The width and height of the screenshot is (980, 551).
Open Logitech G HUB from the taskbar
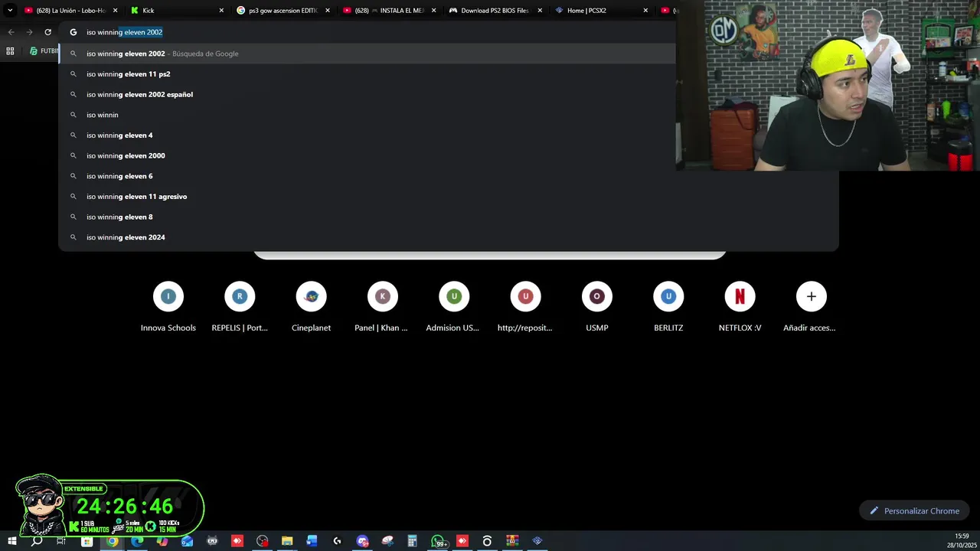pos(337,541)
